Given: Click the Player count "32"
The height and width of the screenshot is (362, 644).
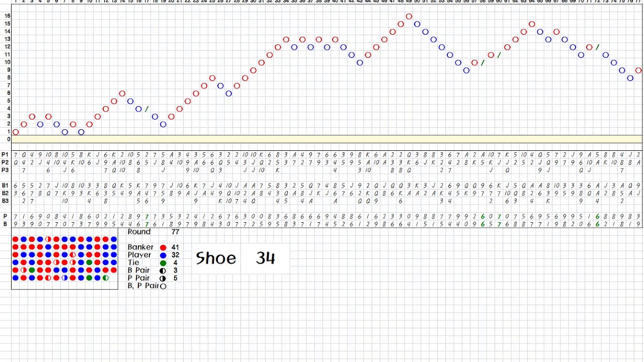Looking at the screenshot, I should click(x=175, y=255).
